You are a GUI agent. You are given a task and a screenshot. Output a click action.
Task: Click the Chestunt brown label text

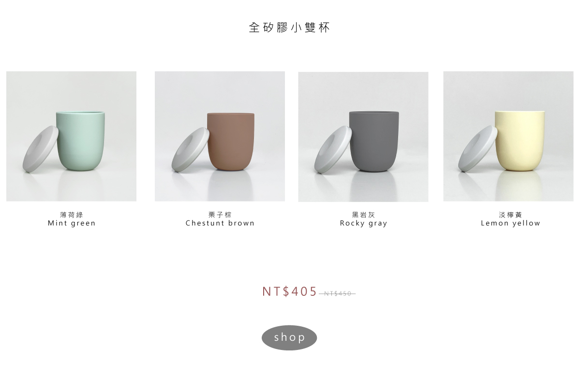coord(220,223)
